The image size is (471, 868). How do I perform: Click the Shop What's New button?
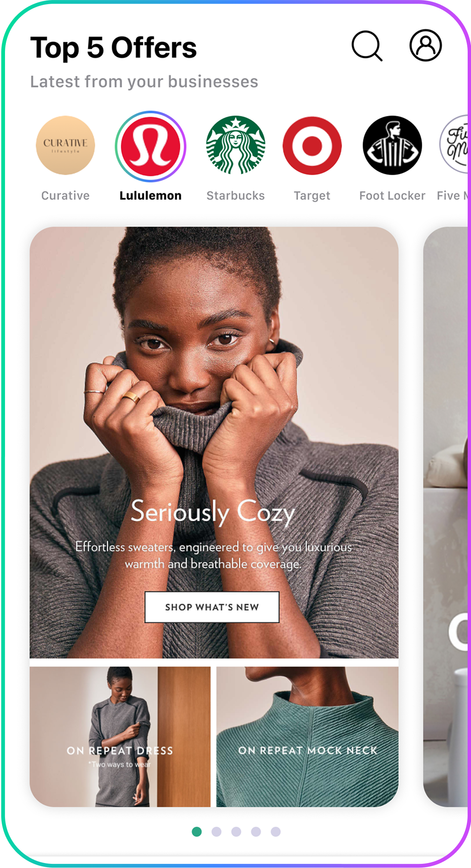pos(212,607)
